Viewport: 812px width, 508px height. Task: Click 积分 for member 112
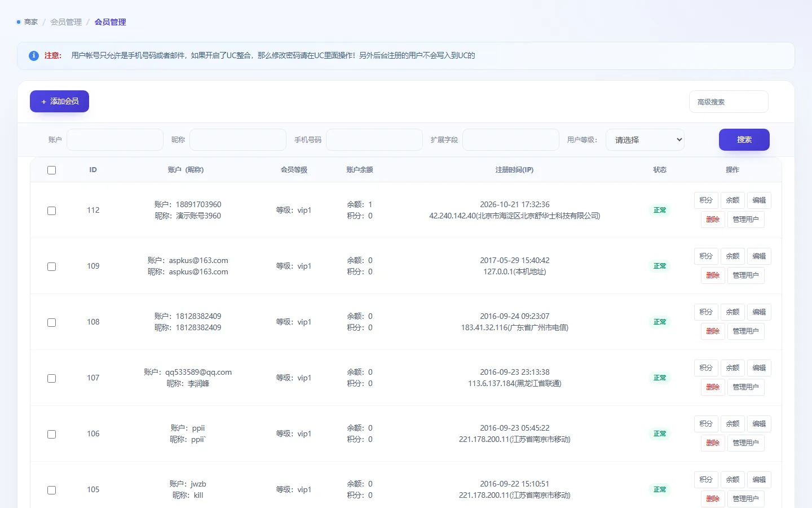tap(706, 200)
